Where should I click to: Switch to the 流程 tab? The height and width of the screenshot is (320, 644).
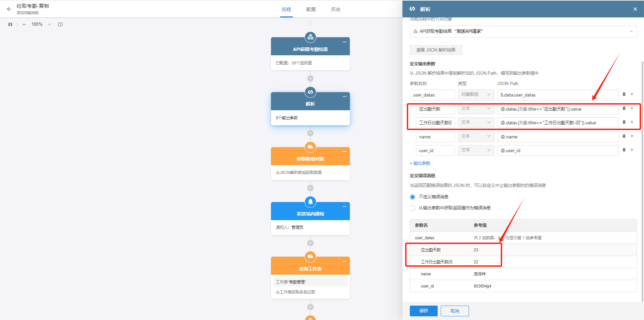click(286, 9)
